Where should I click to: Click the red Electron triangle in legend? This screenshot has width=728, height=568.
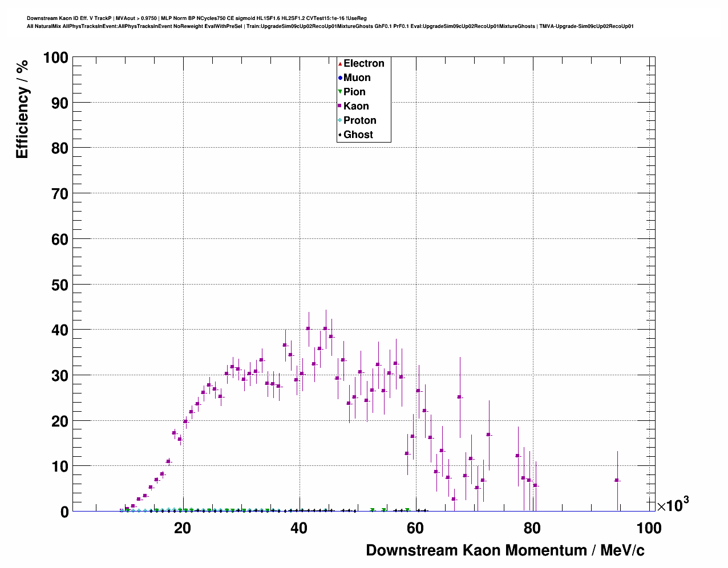[x=340, y=63]
